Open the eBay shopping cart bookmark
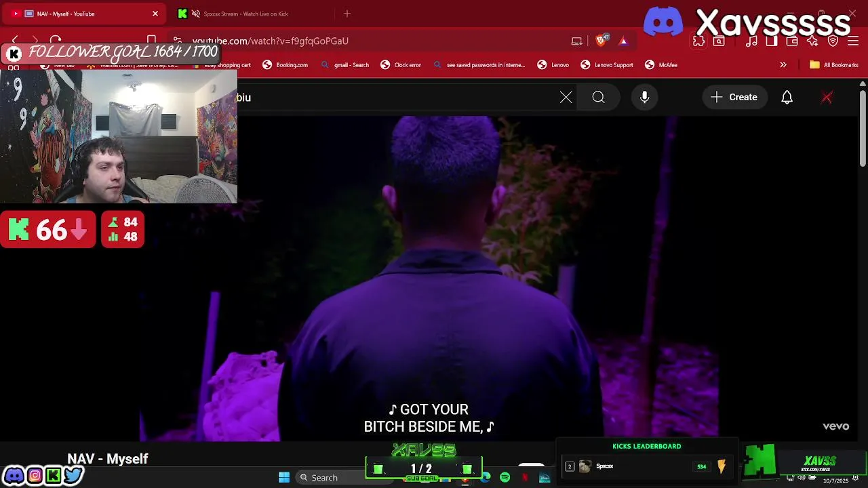868x488 pixels. (222, 65)
